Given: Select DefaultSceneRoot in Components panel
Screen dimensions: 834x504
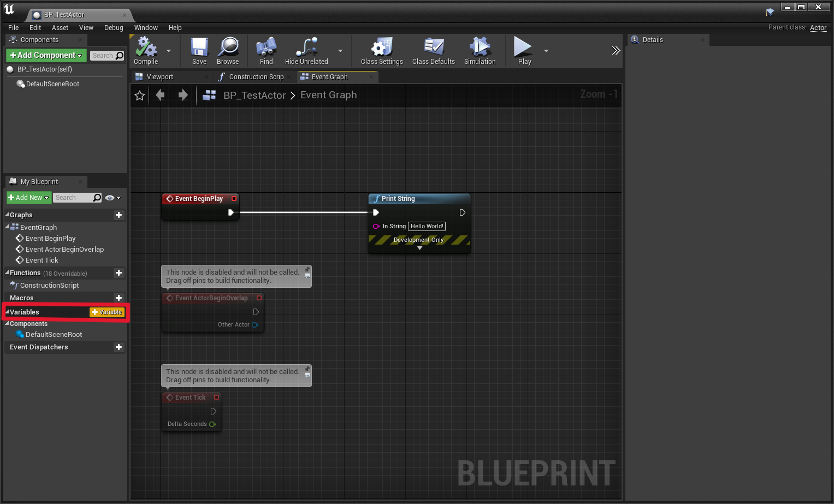Looking at the screenshot, I should click(x=52, y=84).
